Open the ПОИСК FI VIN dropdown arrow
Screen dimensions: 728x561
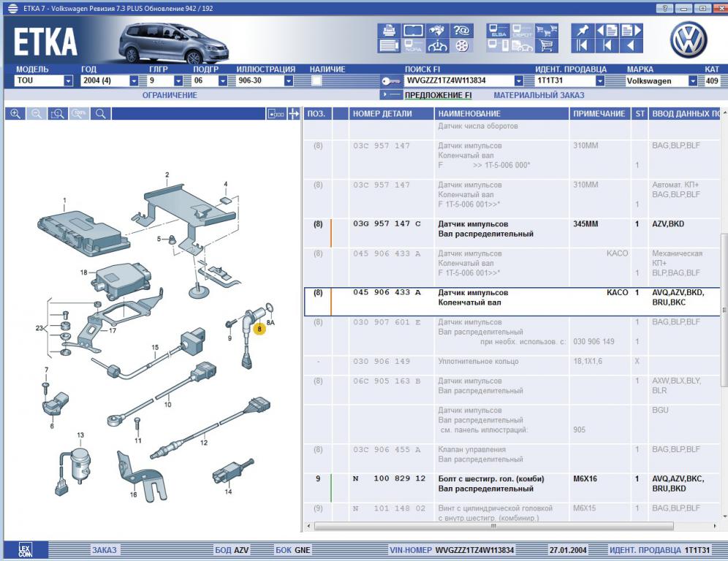[519, 81]
